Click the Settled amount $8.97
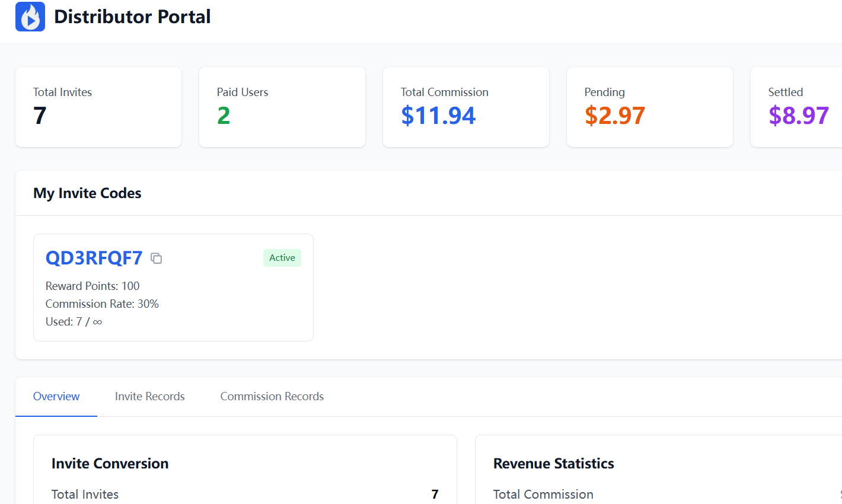842x504 pixels. coord(799,116)
